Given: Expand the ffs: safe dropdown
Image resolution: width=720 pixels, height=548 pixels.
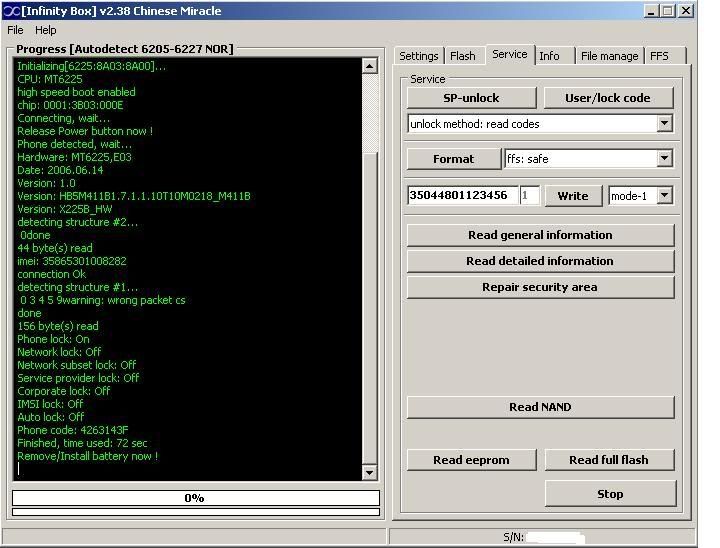Looking at the screenshot, I should click(664, 158).
